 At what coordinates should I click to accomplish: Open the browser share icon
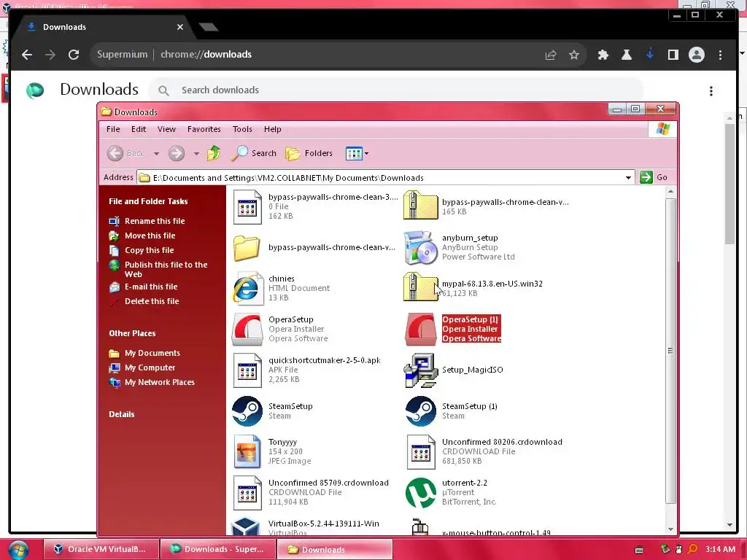[551, 55]
